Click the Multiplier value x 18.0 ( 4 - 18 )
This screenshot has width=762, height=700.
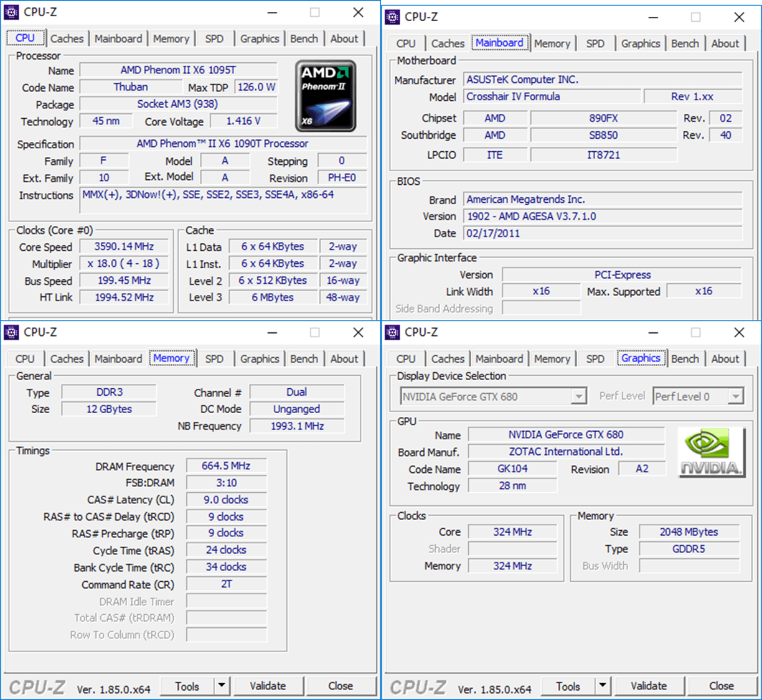click(124, 264)
